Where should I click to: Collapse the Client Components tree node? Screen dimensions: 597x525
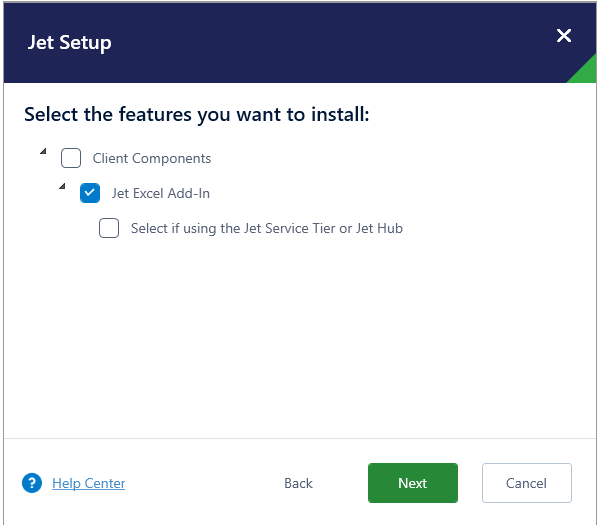click(x=43, y=151)
